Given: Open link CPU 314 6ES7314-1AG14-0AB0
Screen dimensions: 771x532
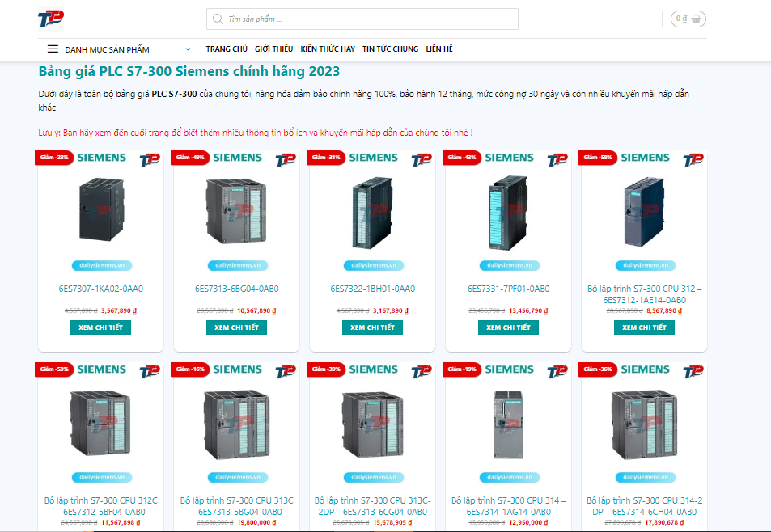Looking at the screenshot, I should (x=508, y=506).
